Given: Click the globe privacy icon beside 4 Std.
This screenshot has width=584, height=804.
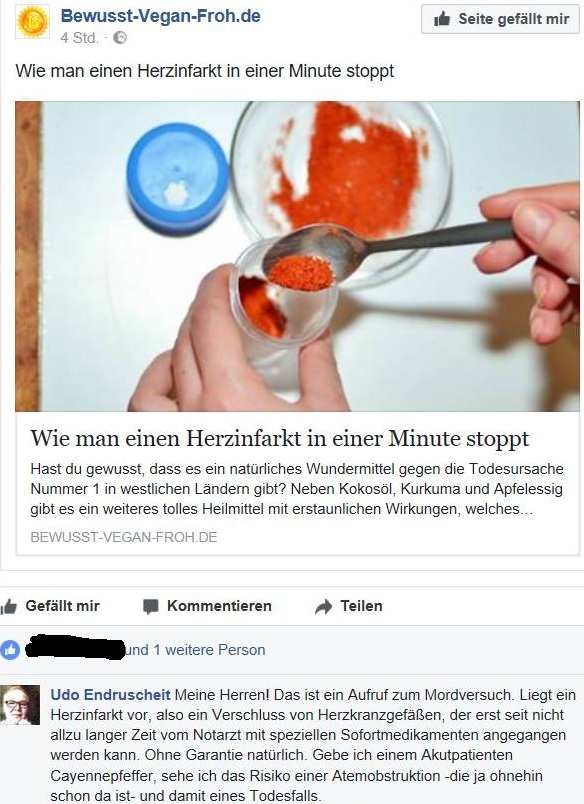Looking at the screenshot, I should [x=120, y=38].
